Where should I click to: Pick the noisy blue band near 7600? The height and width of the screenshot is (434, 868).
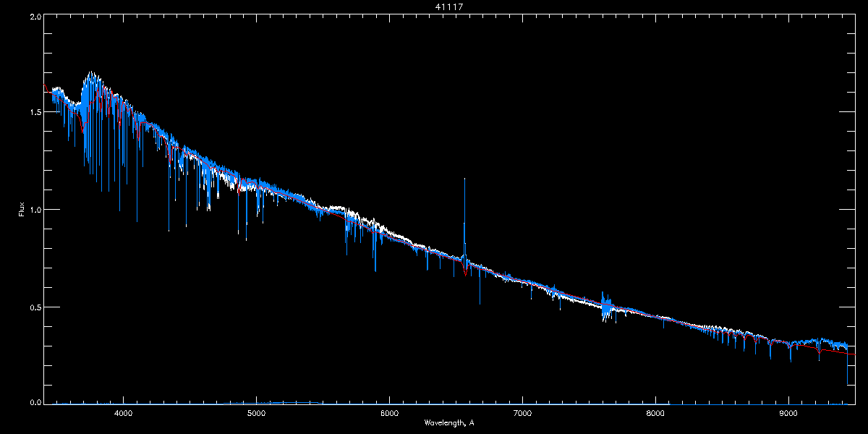(x=606, y=306)
